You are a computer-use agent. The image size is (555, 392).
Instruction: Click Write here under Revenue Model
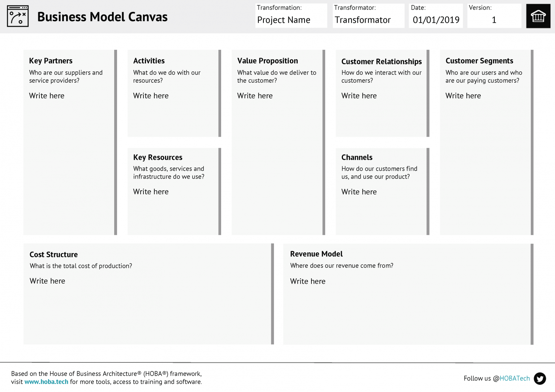pos(308,281)
